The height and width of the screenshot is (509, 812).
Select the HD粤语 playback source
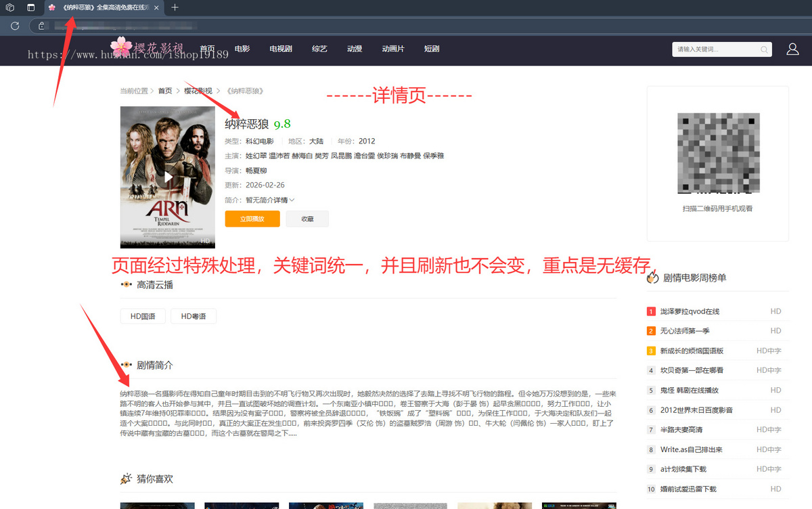click(x=194, y=316)
